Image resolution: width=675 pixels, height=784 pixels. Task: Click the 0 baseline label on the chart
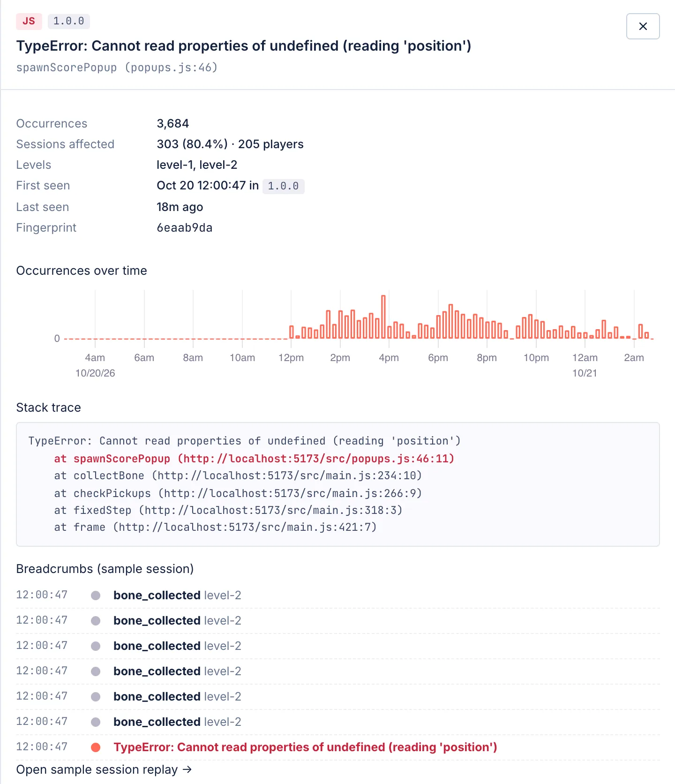tap(57, 339)
